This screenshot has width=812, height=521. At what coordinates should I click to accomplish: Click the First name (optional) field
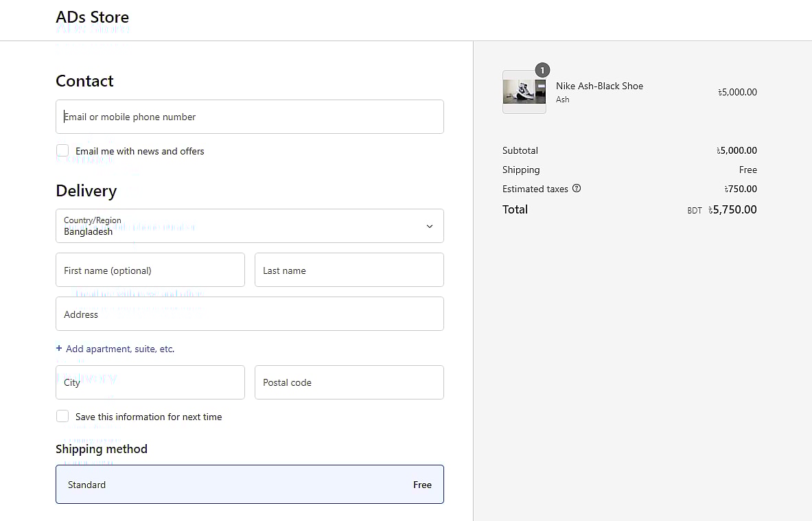(x=150, y=270)
